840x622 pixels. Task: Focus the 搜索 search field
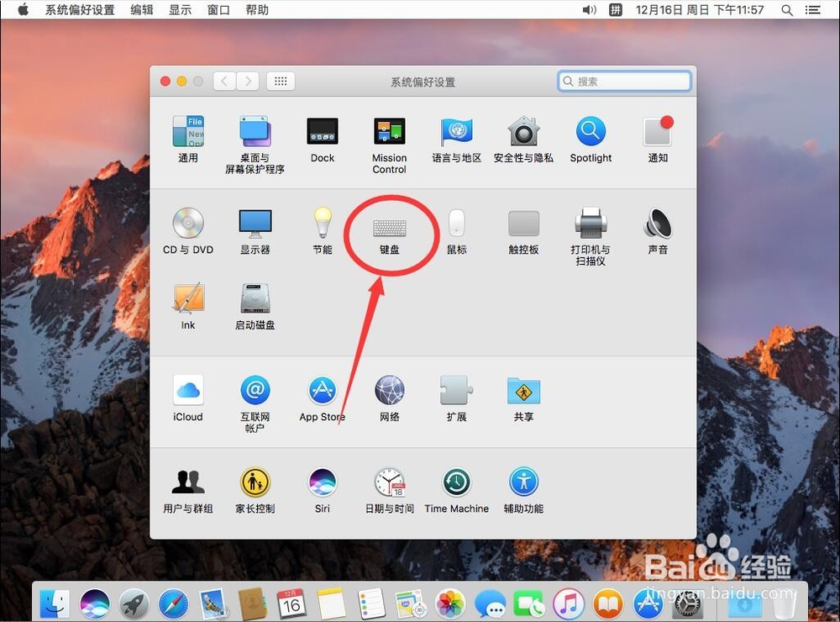624,82
